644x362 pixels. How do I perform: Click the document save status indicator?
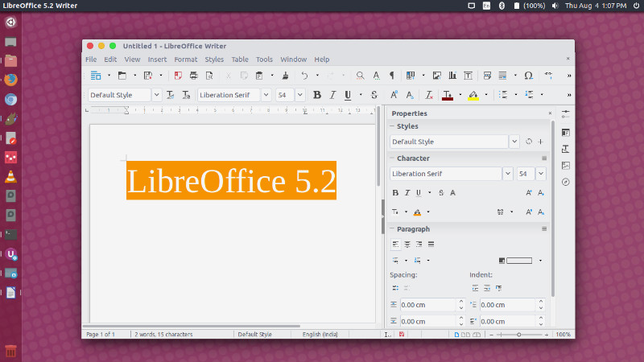402,334
